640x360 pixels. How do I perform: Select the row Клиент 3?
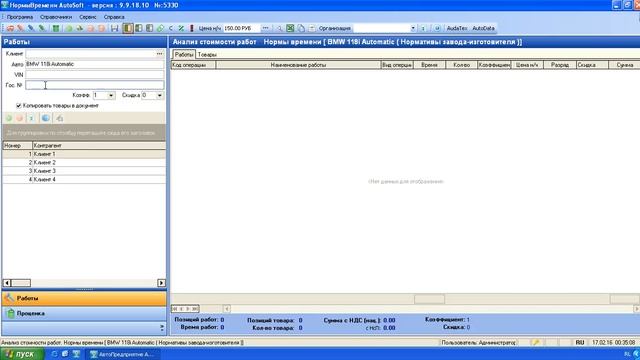[84, 171]
